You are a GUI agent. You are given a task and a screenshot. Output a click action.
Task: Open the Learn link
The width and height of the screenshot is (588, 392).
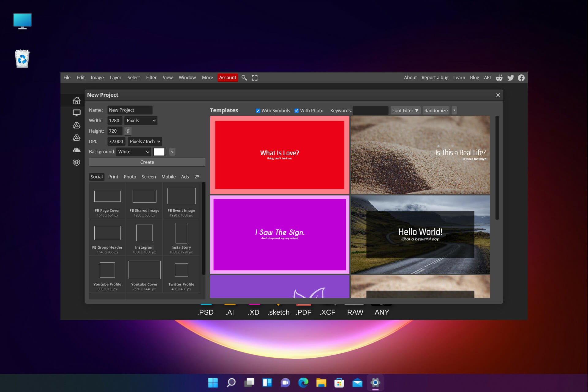[459, 78]
